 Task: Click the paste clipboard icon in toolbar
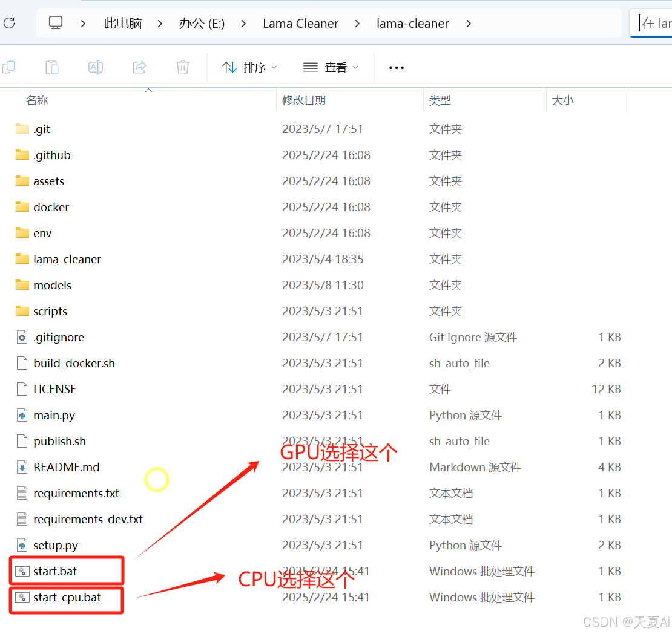click(x=52, y=67)
